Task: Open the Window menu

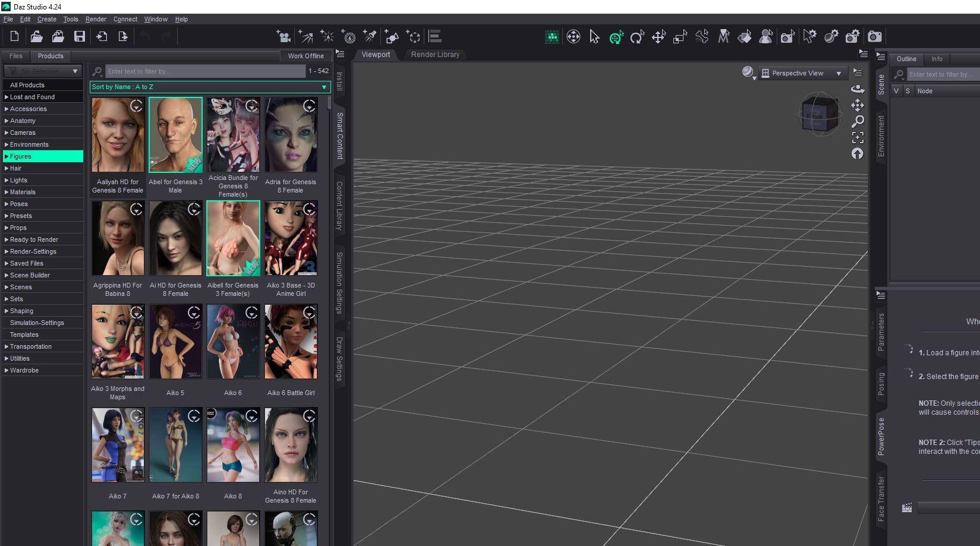Action: click(156, 19)
